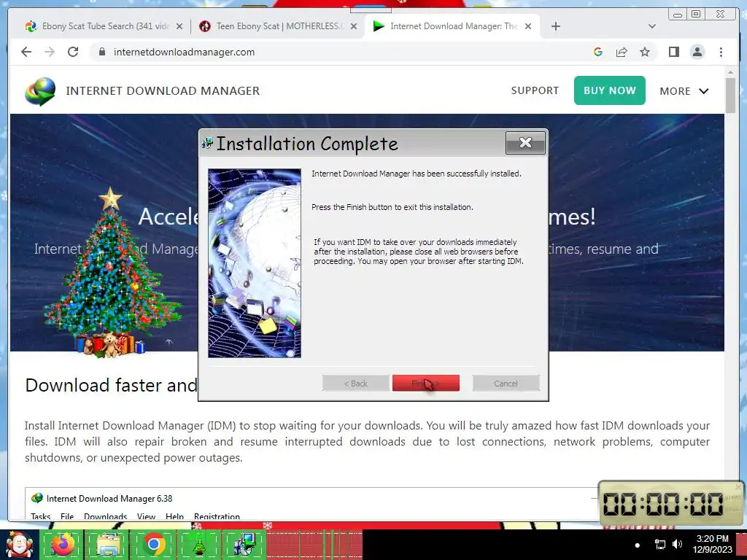Click the 'Internet Download Manager 6.38' title text
The height and width of the screenshot is (560, 747).
(x=109, y=499)
